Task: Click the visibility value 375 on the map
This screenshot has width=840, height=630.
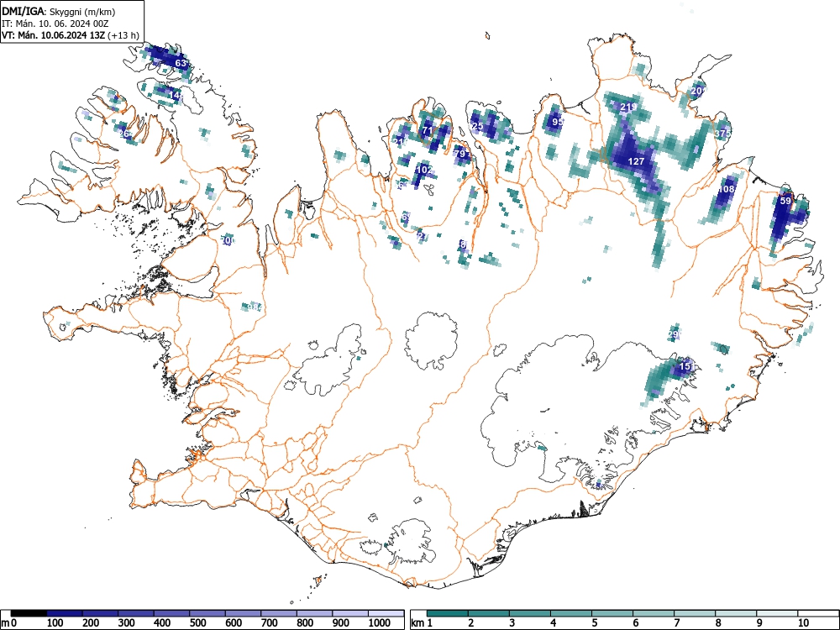Action: (722, 134)
